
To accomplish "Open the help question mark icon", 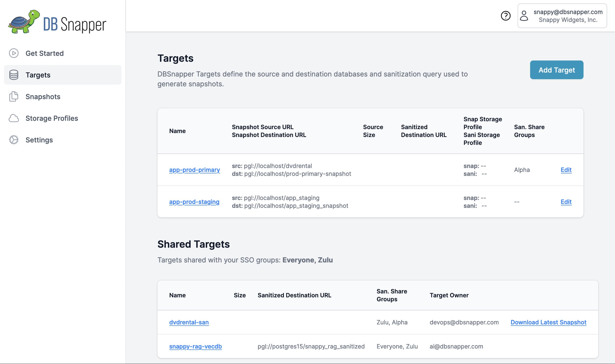I will tap(506, 16).
